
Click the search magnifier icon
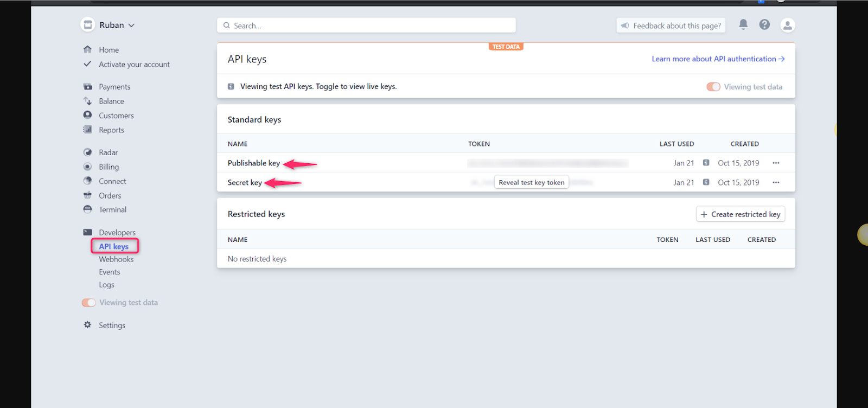point(227,25)
